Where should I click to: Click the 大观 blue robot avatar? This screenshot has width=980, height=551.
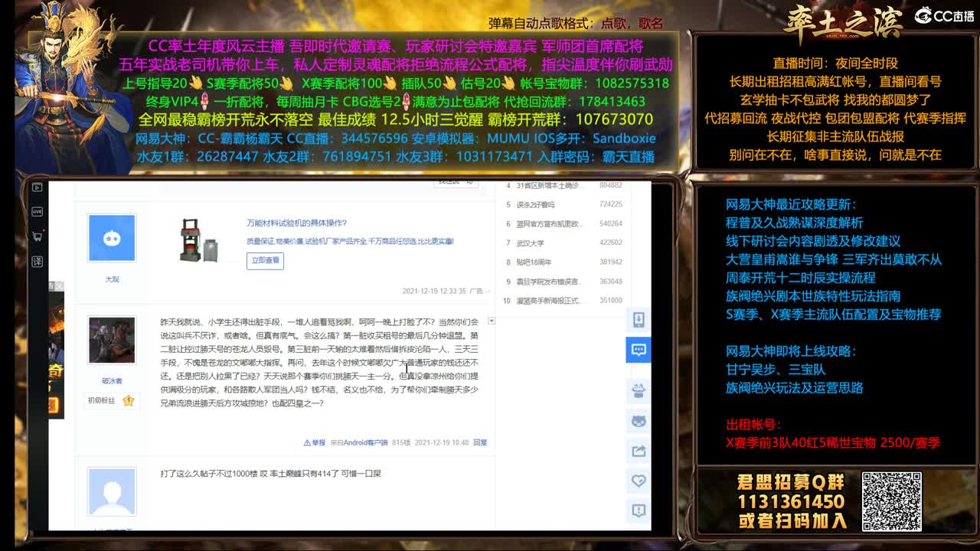click(112, 239)
